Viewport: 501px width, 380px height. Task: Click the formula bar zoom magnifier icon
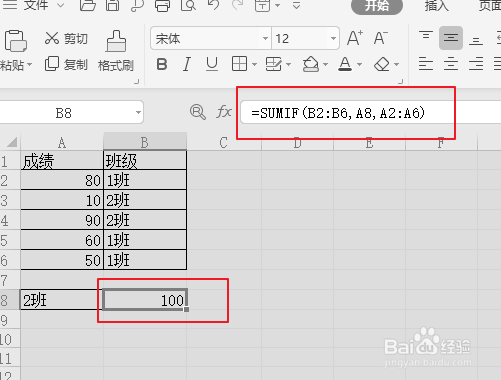[198, 112]
